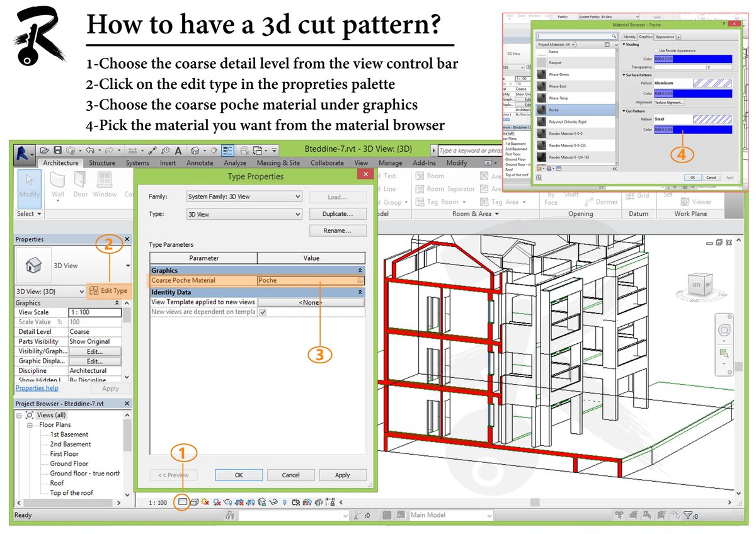756x534 pixels.
Task: Open the Type dropdown in Type Properties
Action: pos(244,214)
